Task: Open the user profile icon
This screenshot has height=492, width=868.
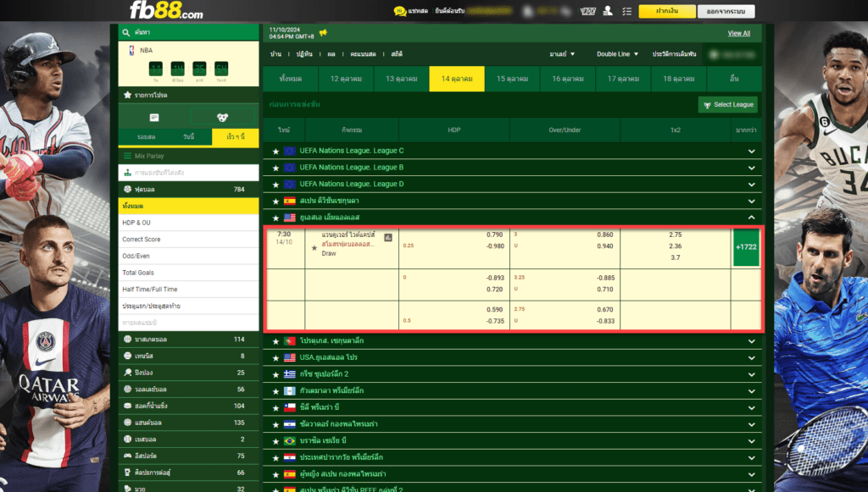Action: [x=608, y=10]
